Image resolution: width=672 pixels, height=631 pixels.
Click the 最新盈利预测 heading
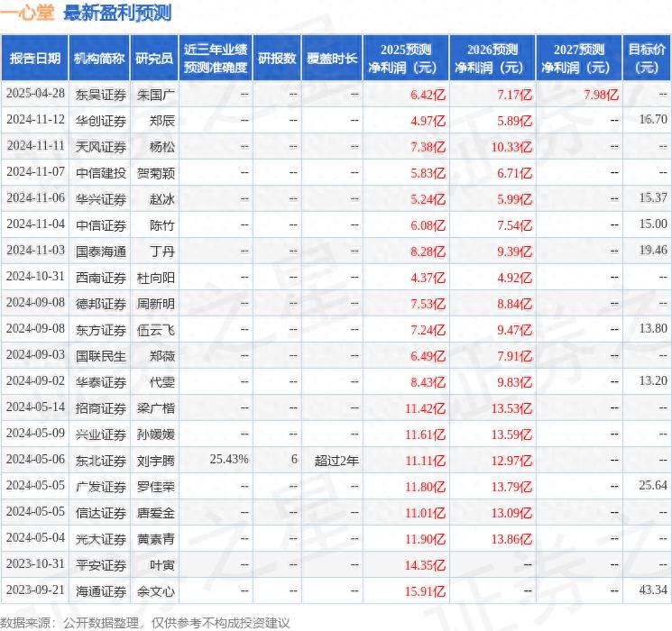tap(117, 13)
